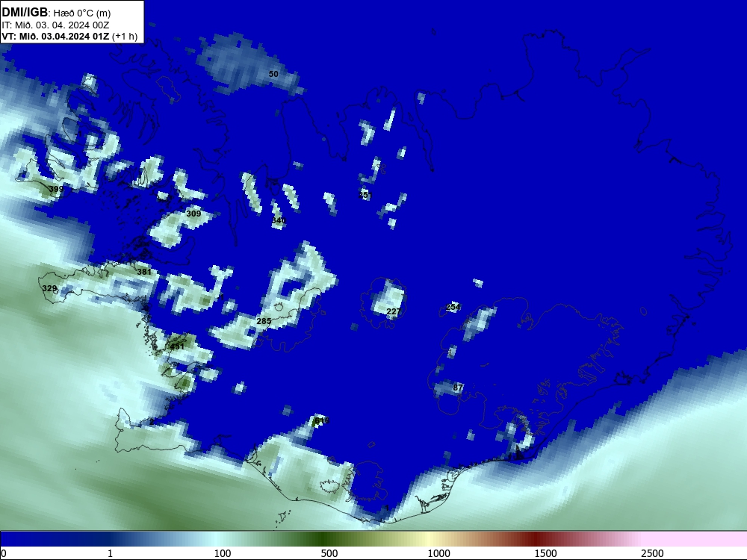Click the map value label 50
The width and height of the screenshot is (747, 560).
[273, 74]
